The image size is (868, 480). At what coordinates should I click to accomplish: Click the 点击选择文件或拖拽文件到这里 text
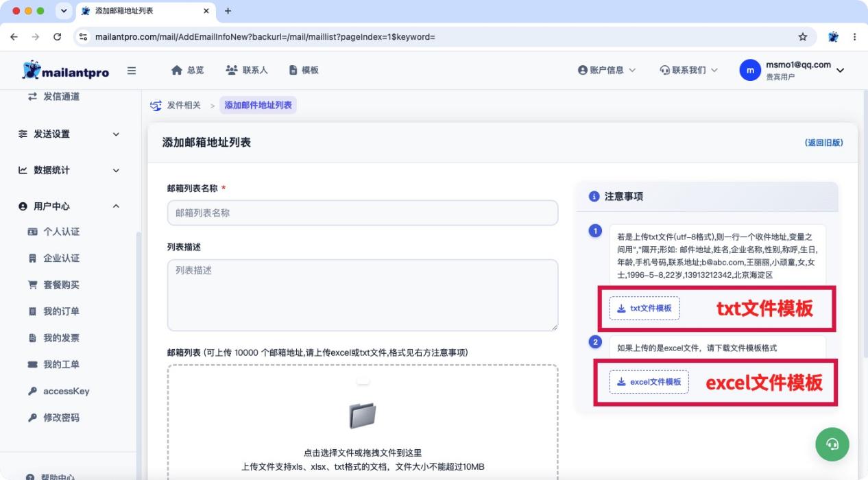[363, 453]
